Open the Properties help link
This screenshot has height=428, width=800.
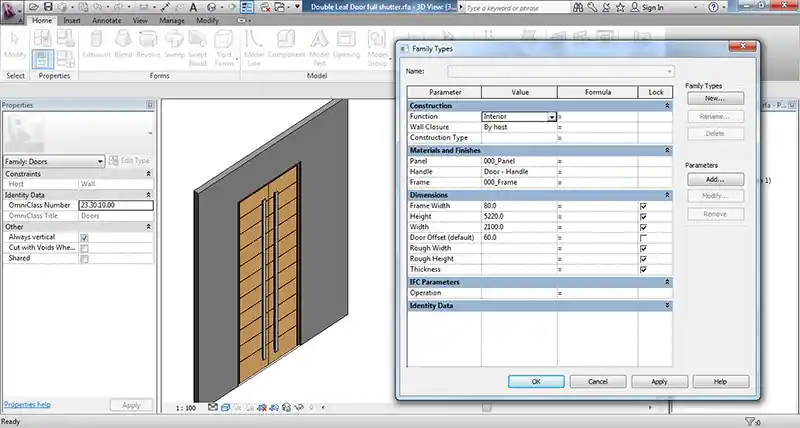(27, 405)
